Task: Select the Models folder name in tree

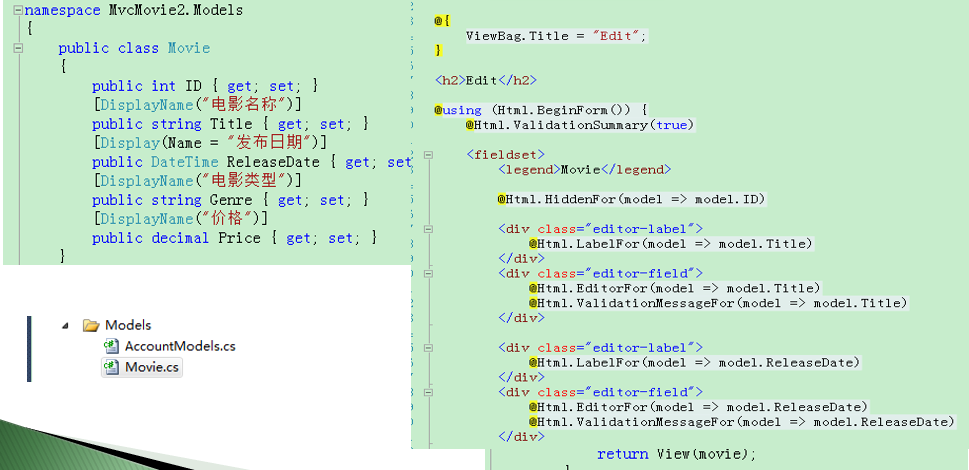Action: click(x=128, y=325)
